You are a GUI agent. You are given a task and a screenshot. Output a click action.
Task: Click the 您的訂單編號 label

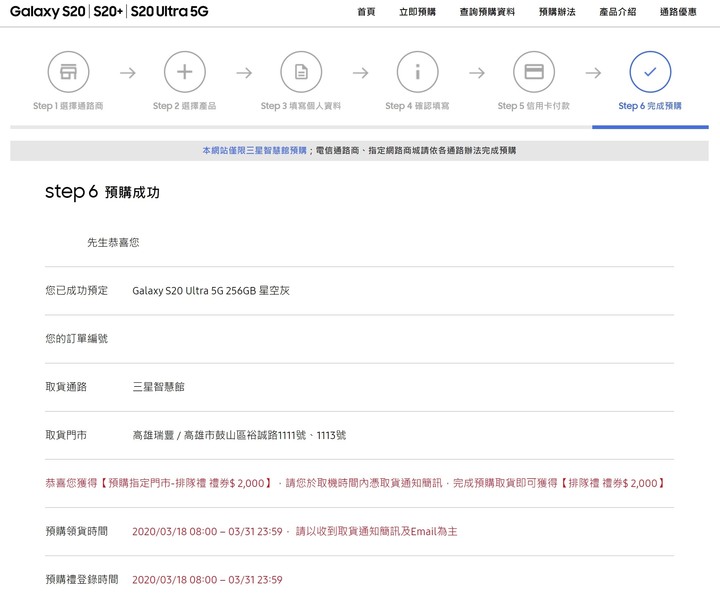(76, 339)
